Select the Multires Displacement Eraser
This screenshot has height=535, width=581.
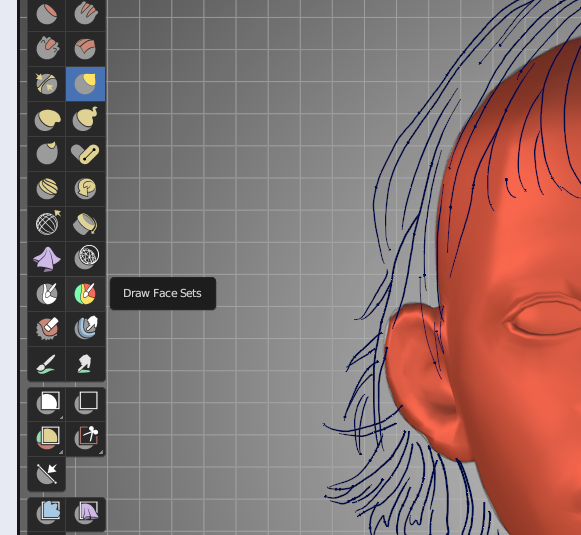(47, 328)
